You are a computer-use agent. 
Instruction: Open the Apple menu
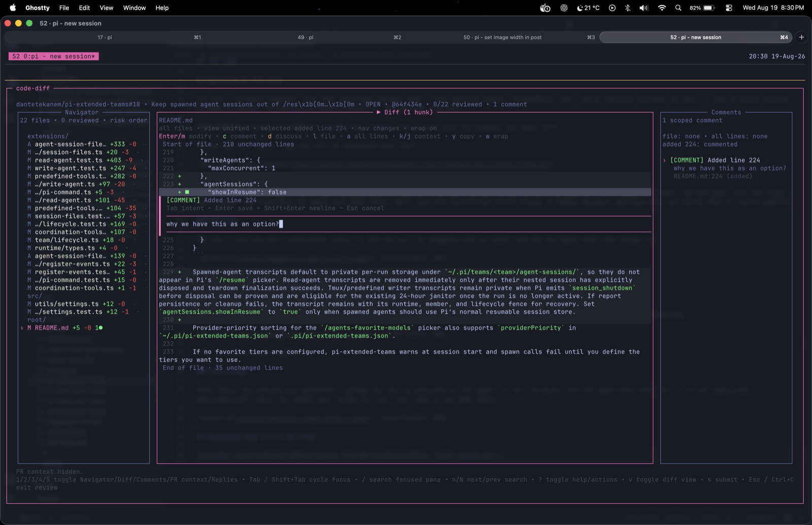[x=13, y=8]
